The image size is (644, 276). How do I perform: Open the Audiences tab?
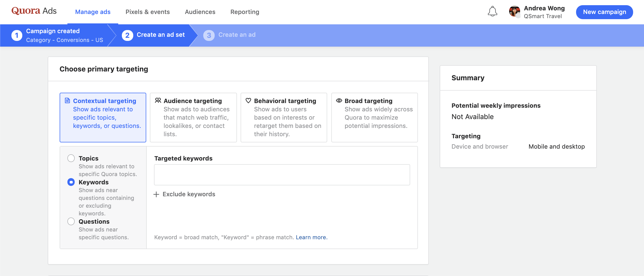pyautogui.click(x=200, y=12)
